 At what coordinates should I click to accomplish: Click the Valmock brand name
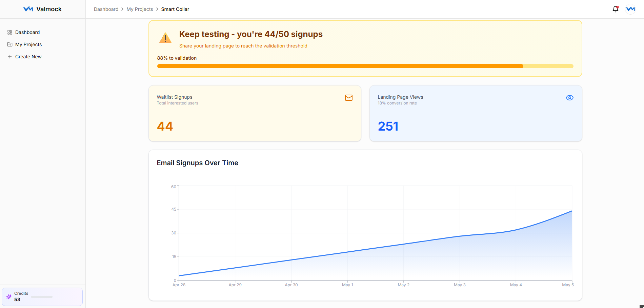point(49,9)
